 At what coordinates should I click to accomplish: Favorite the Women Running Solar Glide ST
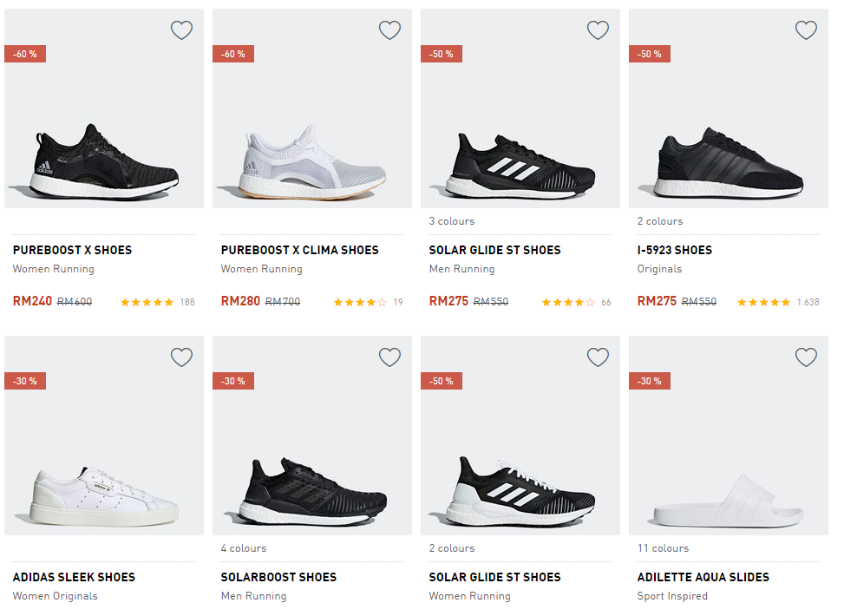[x=598, y=357]
